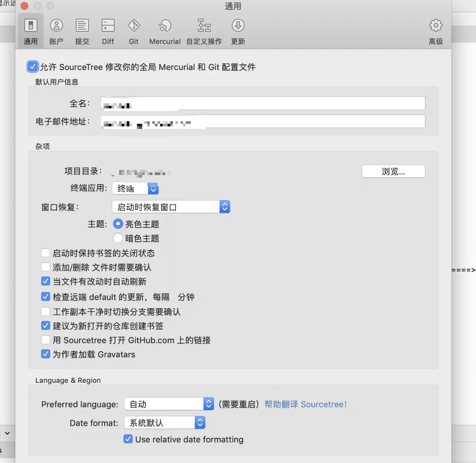
Task: Enable 添加/删除 文件时需要确认 checkbox
Action: (x=46, y=267)
